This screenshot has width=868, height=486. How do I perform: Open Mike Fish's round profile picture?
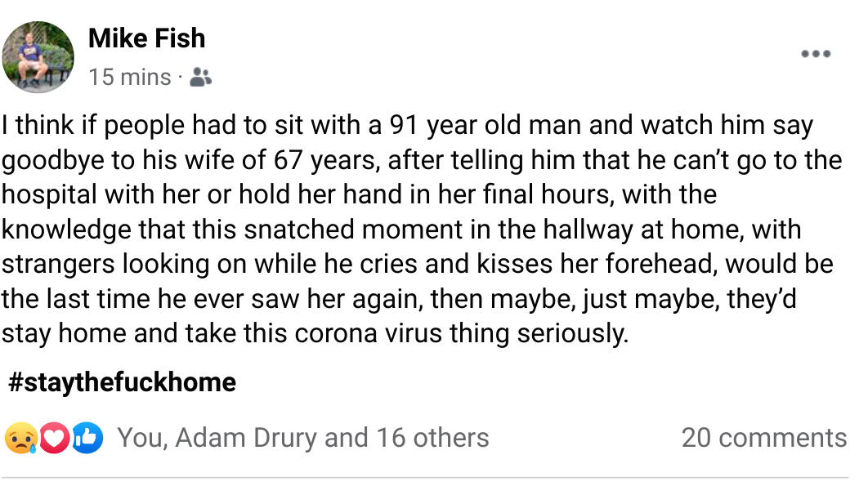point(38,57)
